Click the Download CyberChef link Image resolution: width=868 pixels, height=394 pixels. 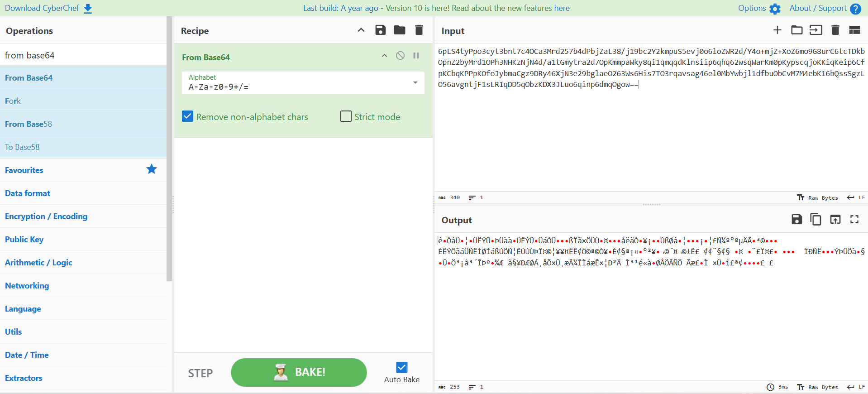[x=48, y=8]
